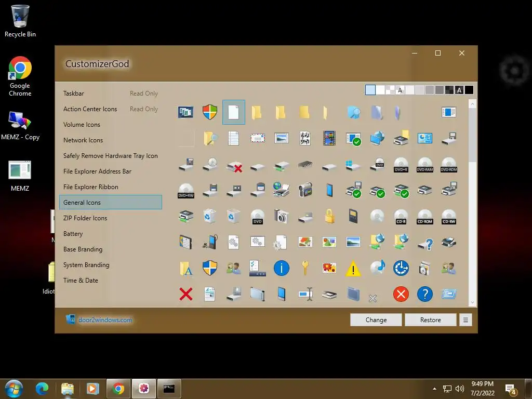Choose the mail envelope icon
The height and width of the screenshot is (399, 532).
click(258, 138)
